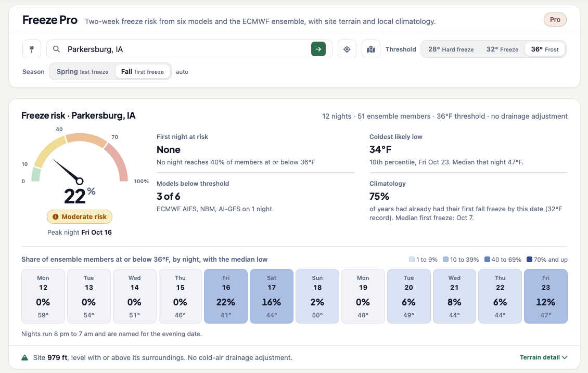Select the 36° Frost threshold
588x373 pixels.
545,49
